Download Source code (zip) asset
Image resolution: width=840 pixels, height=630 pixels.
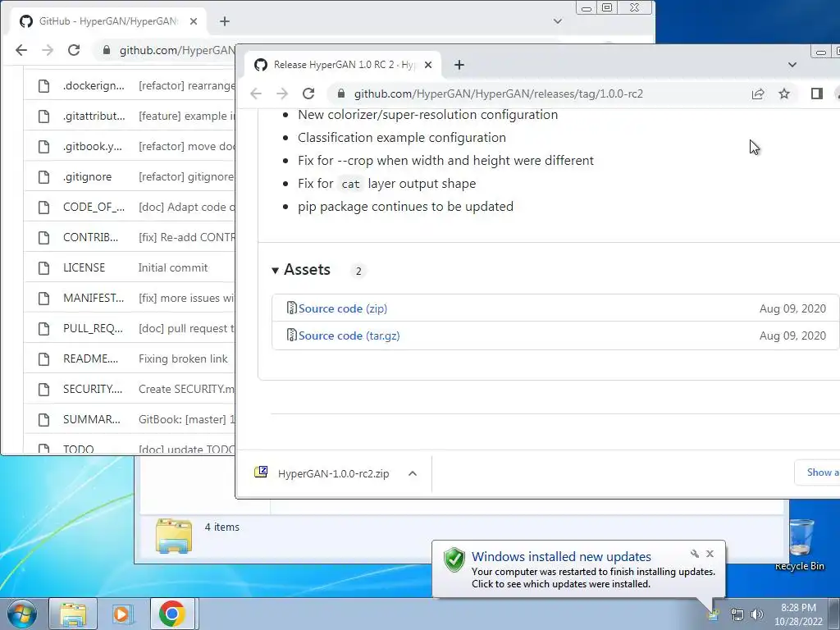pyautogui.click(x=343, y=308)
